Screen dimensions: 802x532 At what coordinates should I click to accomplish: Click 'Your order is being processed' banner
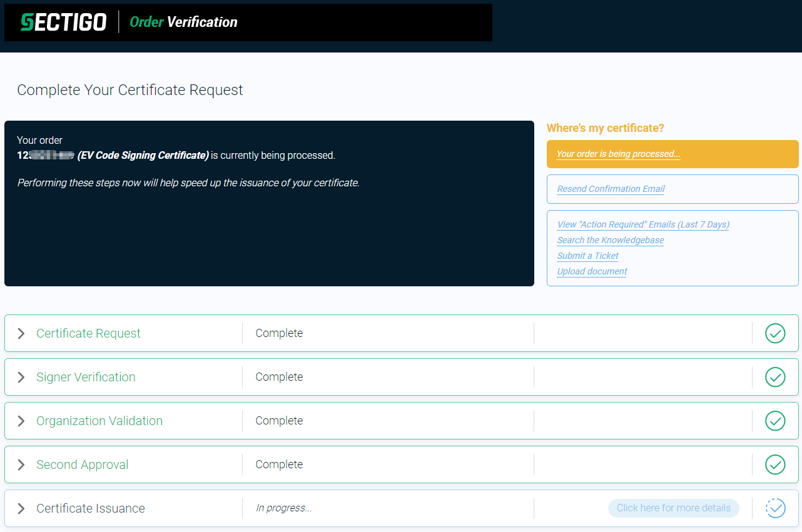tap(618, 154)
